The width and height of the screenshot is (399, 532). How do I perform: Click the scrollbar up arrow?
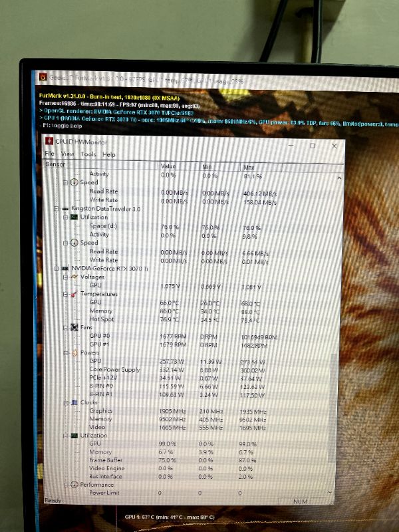click(x=339, y=178)
